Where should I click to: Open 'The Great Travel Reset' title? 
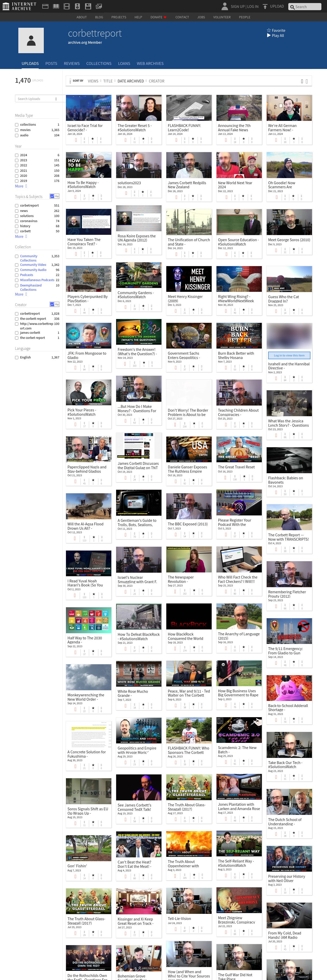tap(236, 467)
